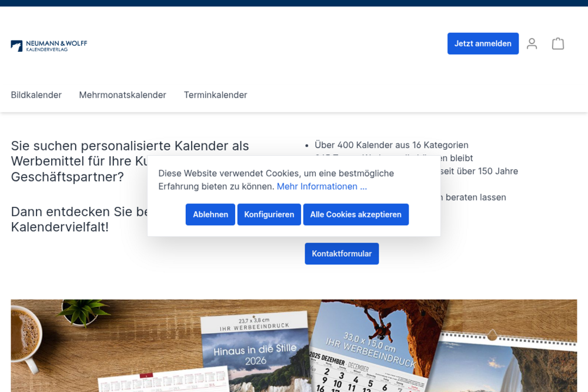Follow the Mehr Informationen link
Viewport: 588px width, 392px height.
pyautogui.click(x=322, y=186)
